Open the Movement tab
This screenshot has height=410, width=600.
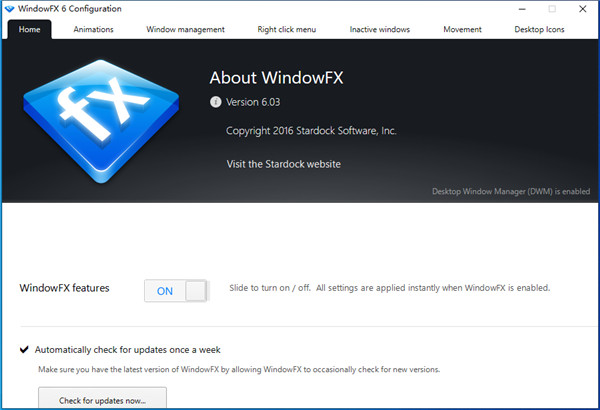(462, 29)
